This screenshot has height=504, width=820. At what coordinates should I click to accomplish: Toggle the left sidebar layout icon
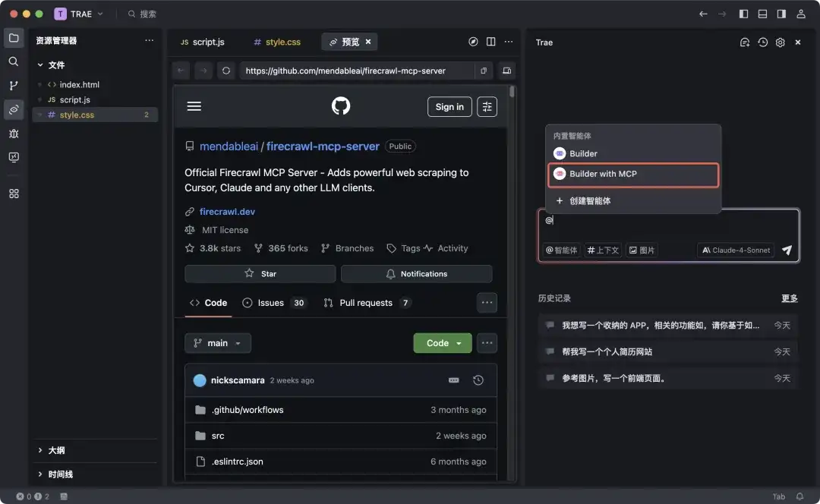point(743,14)
